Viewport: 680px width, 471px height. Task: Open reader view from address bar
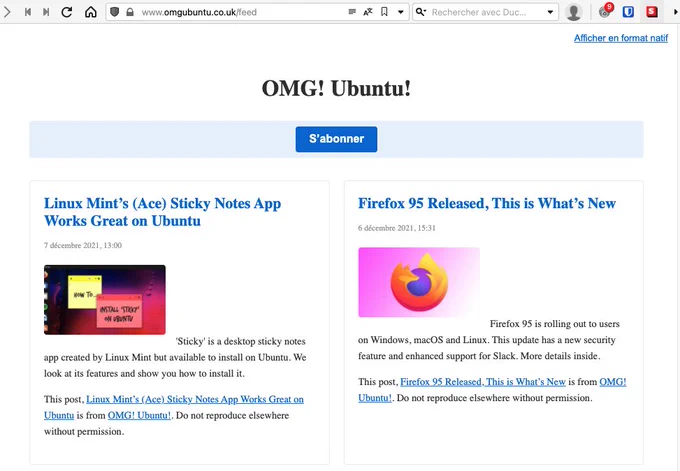coord(352,12)
